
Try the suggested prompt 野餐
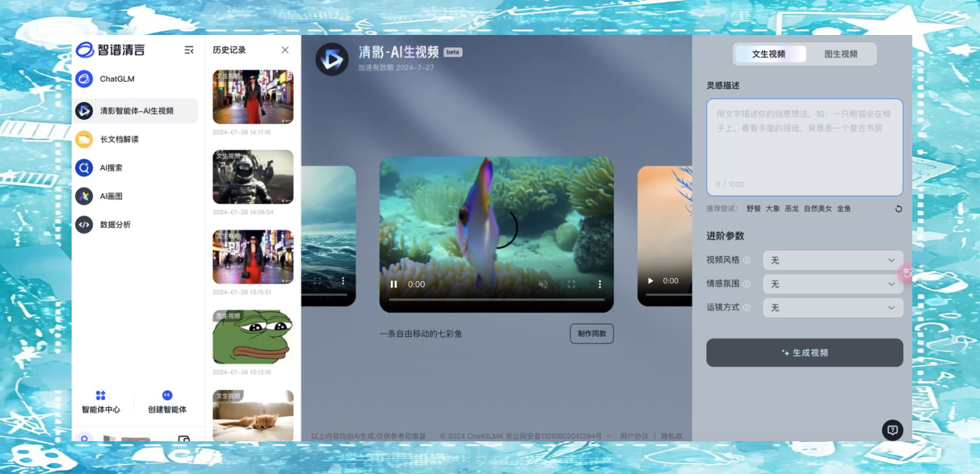(753, 209)
